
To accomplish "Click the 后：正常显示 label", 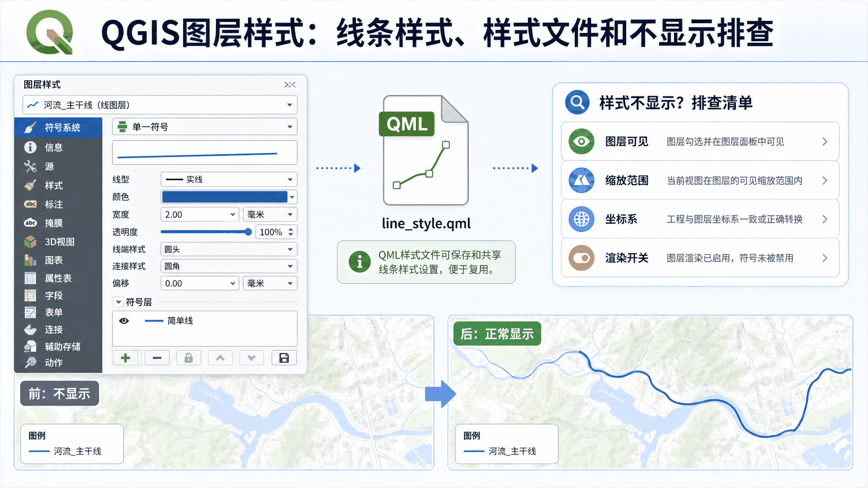I will (x=497, y=334).
